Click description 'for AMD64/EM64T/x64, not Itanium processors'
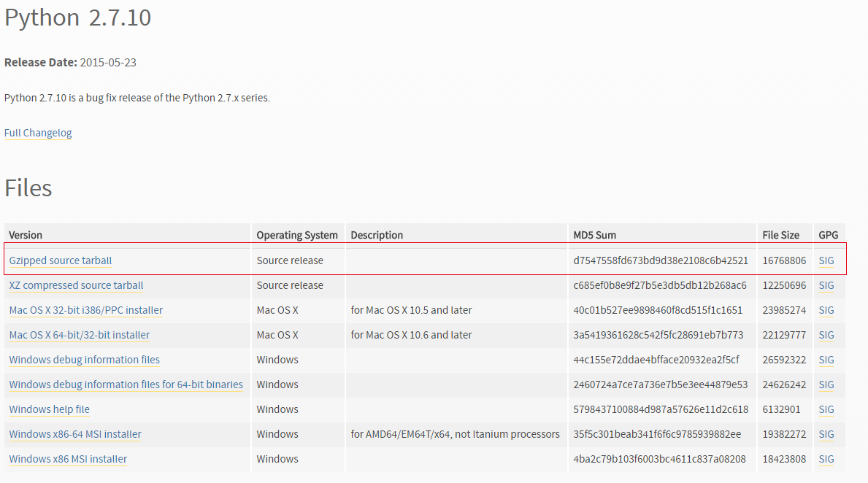868x483 pixels. click(x=455, y=434)
